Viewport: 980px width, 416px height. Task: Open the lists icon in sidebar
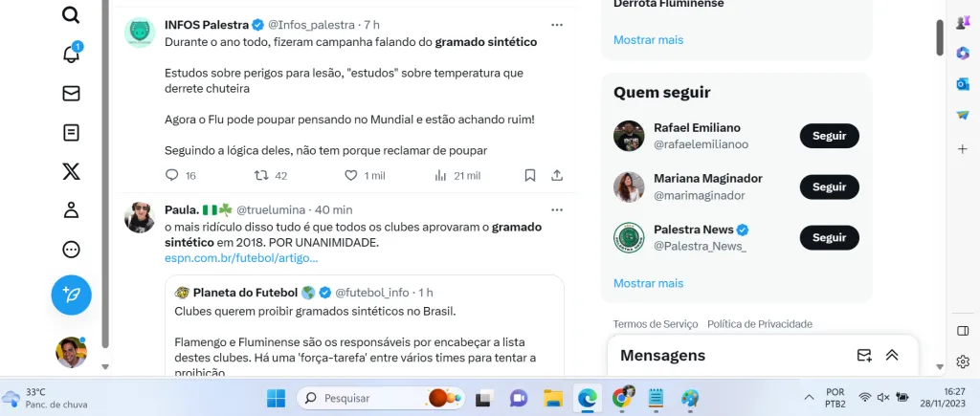point(71,132)
